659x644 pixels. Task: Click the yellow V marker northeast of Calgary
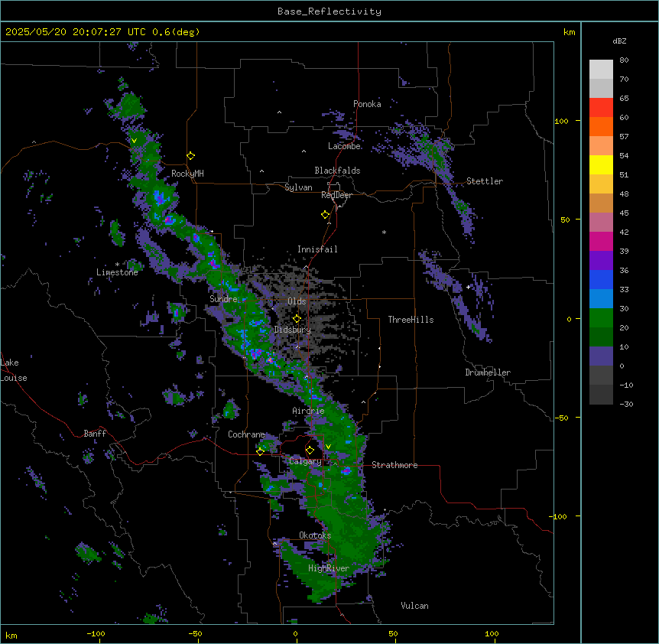pyautogui.click(x=328, y=447)
